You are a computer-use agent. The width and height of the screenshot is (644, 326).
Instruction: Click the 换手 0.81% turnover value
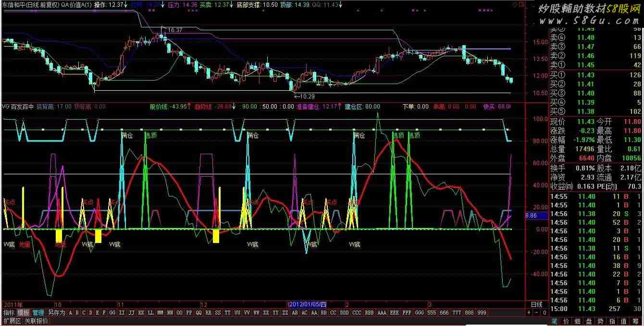(x=585, y=168)
